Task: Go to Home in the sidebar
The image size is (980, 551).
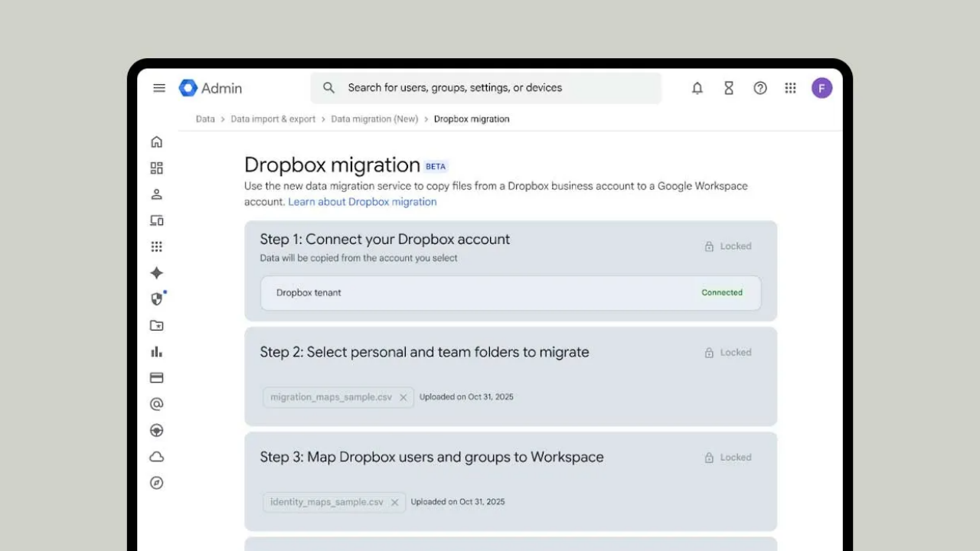Action: tap(157, 142)
